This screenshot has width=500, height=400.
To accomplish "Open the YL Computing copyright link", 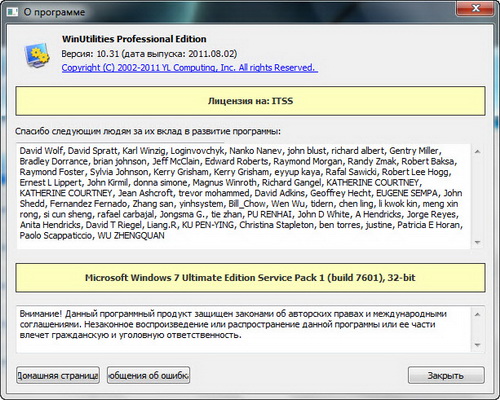I will click(190, 68).
